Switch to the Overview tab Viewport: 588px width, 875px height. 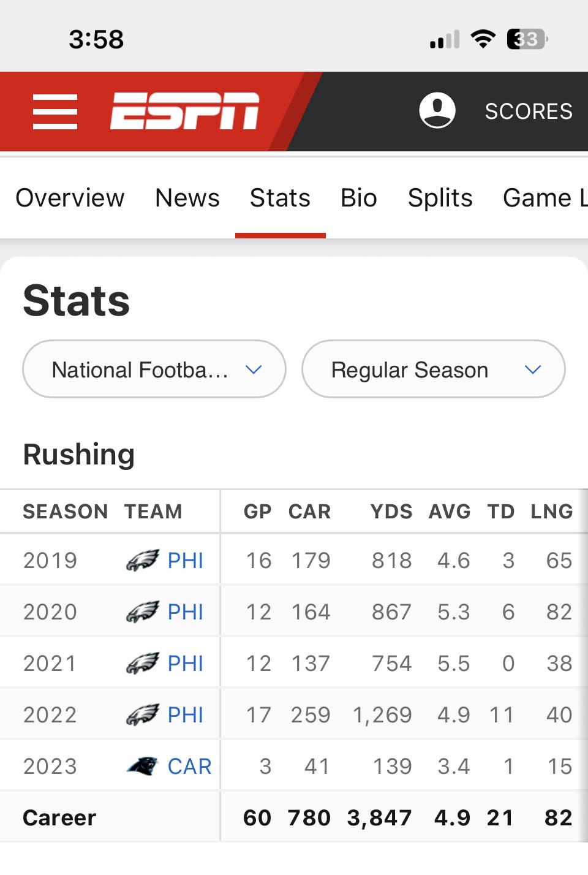[70, 198]
